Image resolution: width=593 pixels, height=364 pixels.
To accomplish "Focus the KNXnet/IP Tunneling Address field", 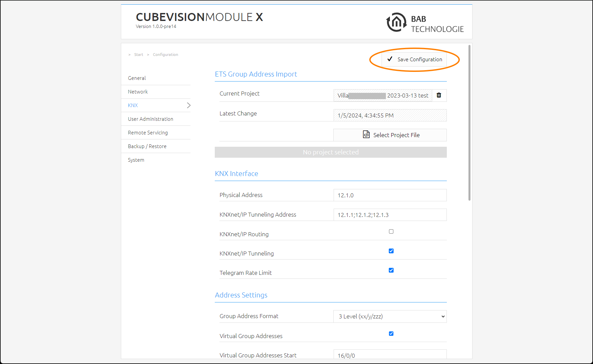I will click(390, 215).
